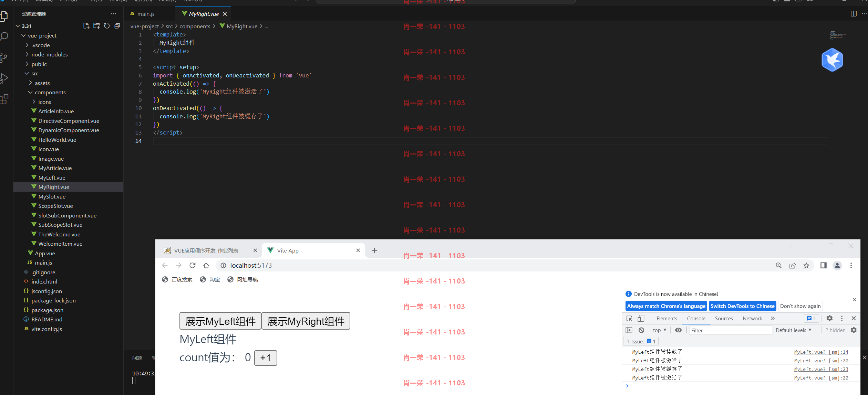
Task: Click the 展示MyLeft组件 button
Action: point(220,321)
